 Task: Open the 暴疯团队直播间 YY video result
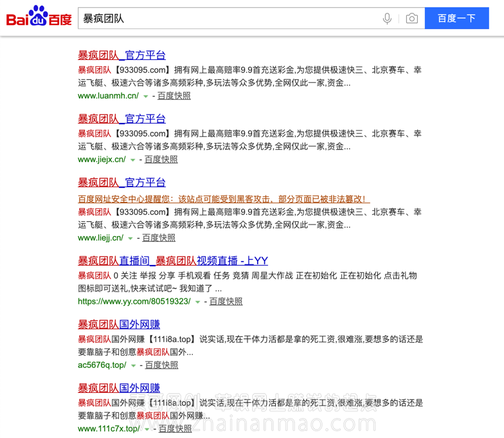(x=173, y=261)
